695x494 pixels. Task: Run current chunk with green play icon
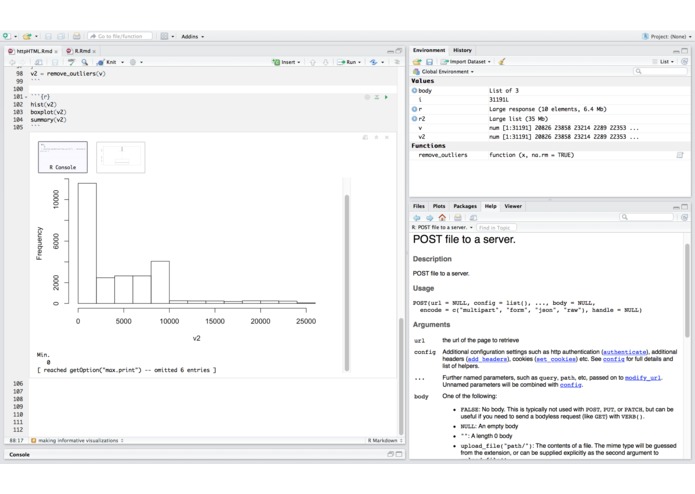coord(386,97)
